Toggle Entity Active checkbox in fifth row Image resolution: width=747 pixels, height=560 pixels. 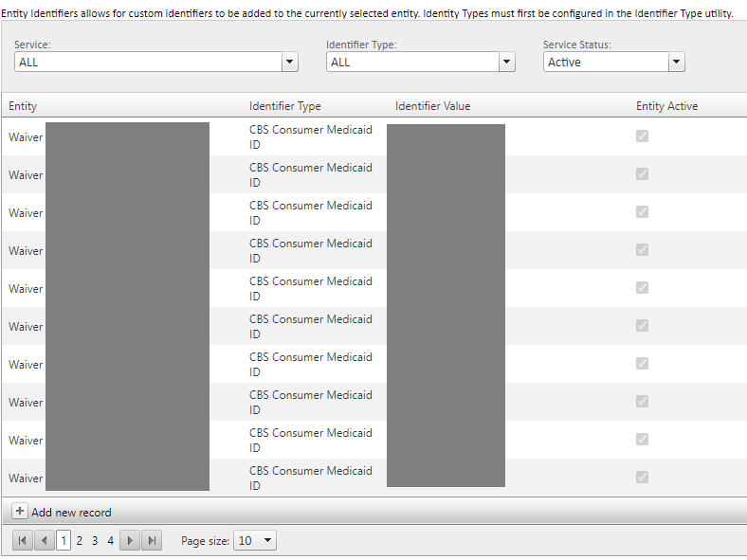pos(642,288)
